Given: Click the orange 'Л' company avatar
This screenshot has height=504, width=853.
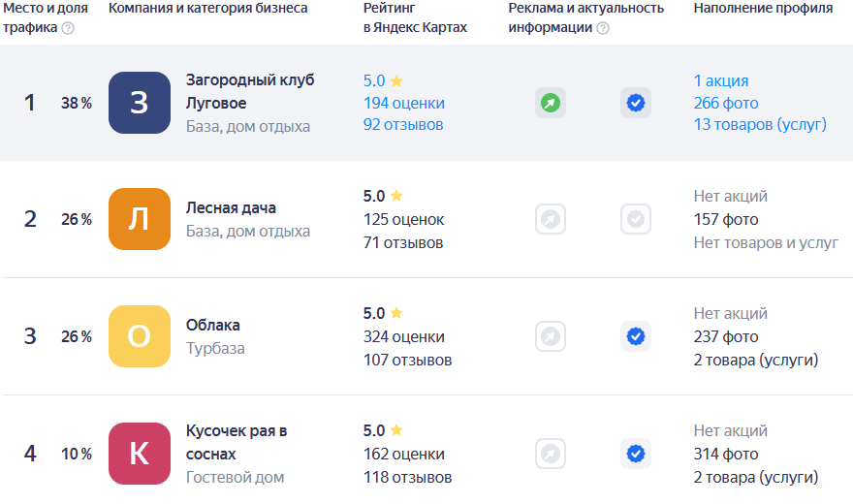Looking at the screenshot, I should [140, 220].
